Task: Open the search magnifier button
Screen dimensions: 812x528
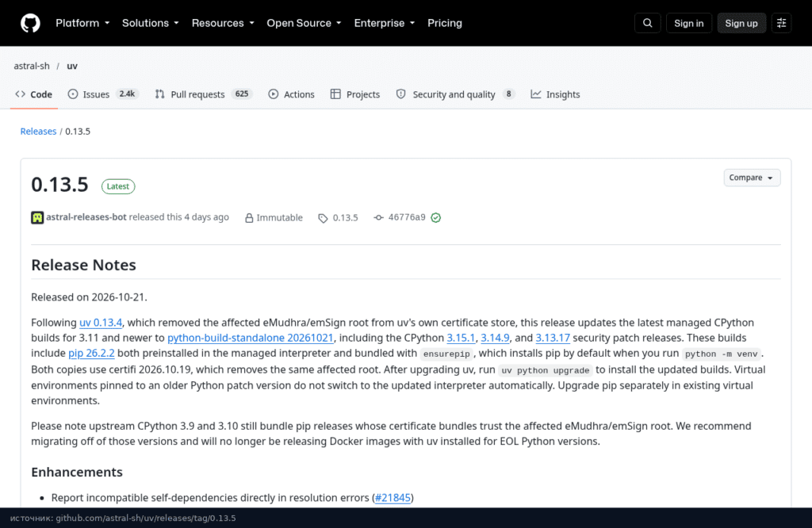Action: [647, 23]
